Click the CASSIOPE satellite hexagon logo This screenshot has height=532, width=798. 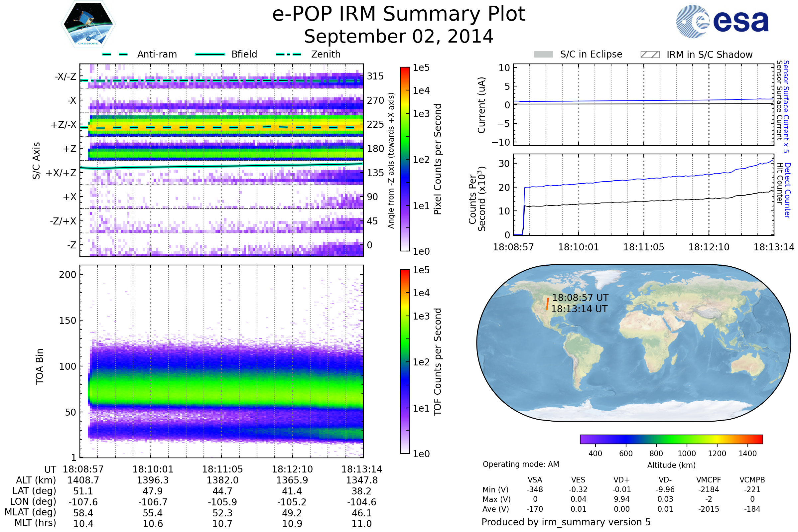tap(88, 24)
